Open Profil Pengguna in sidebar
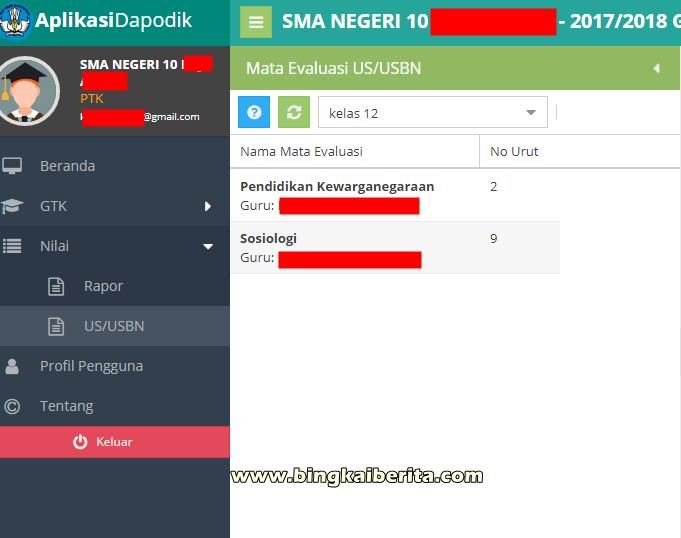This screenshot has width=681, height=538. pos(115,366)
